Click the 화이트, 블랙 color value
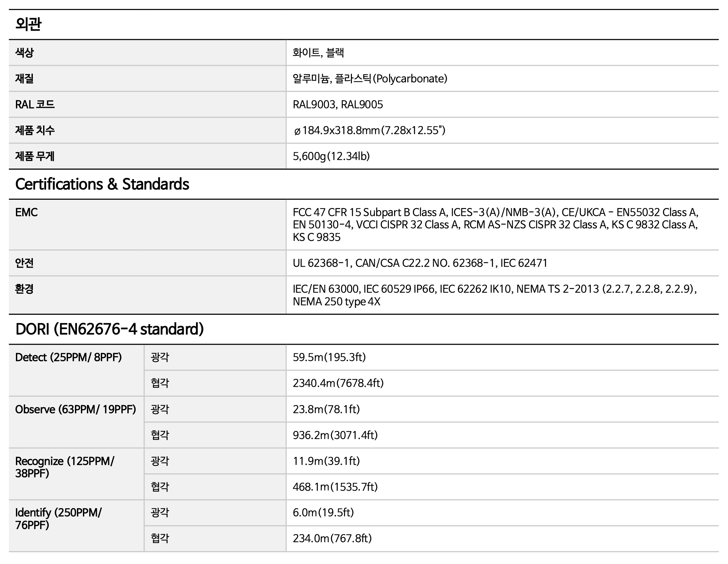Image resolution: width=728 pixels, height=564 pixels. click(x=318, y=53)
